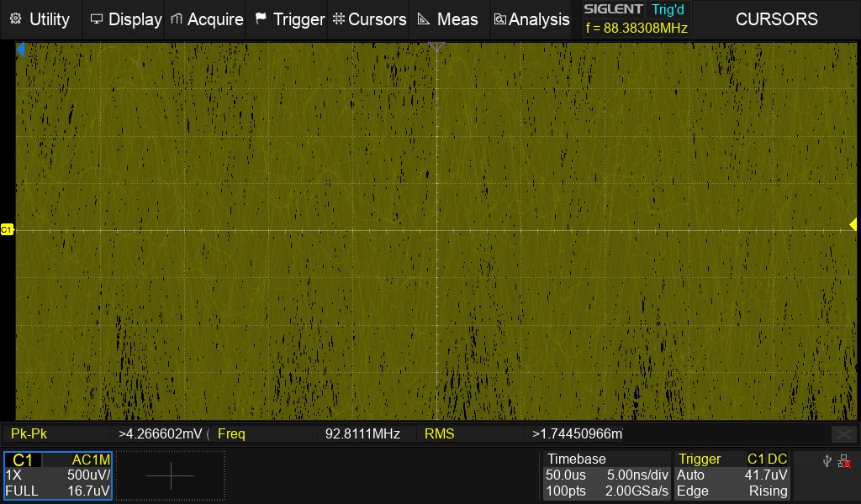
Task: Click the trigger level arrow on right edge
Action: (x=853, y=224)
